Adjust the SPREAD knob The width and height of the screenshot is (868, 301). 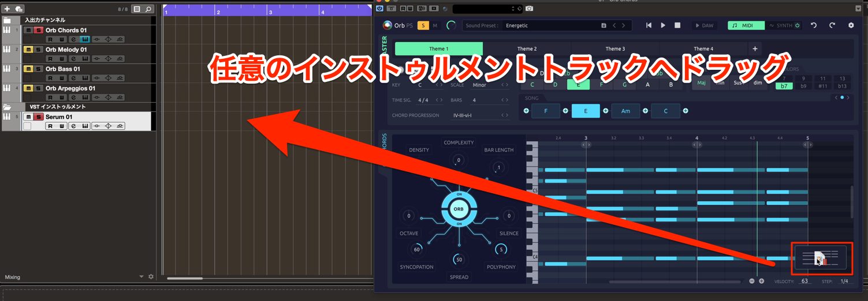coord(459,260)
